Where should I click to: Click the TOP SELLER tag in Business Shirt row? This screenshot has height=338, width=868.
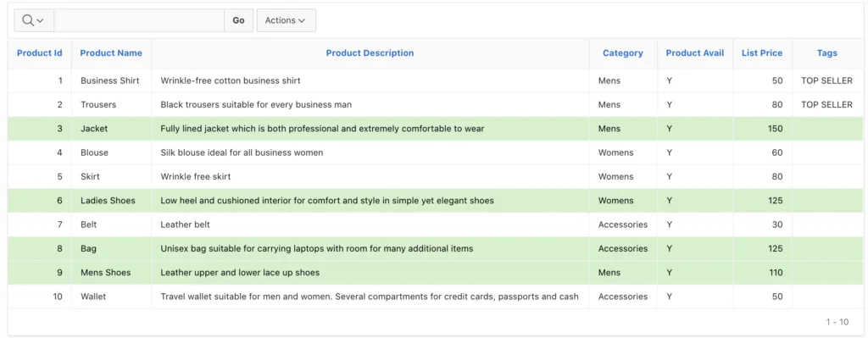click(827, 80)
